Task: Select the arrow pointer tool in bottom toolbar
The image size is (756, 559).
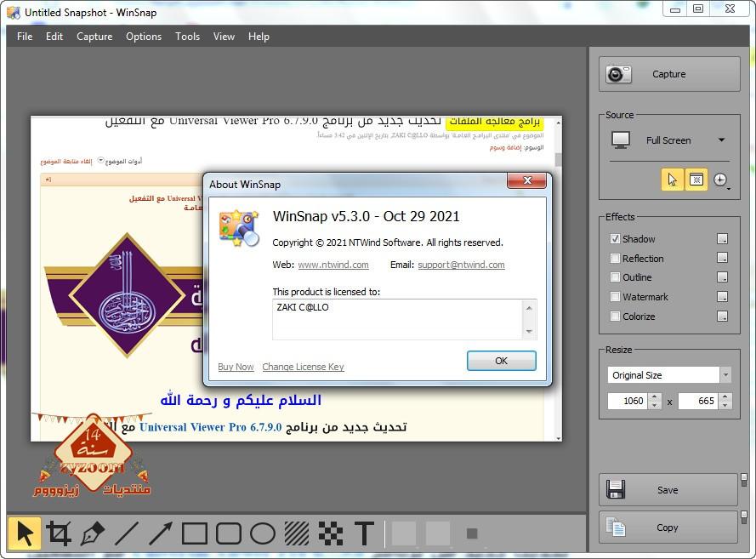Action: pyautogui.click(x=24, y=533)
